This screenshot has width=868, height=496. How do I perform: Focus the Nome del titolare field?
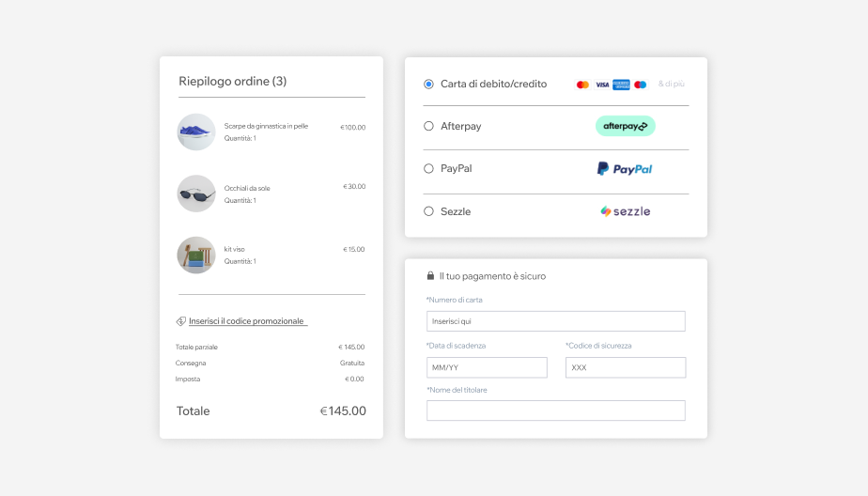(556, 411)
